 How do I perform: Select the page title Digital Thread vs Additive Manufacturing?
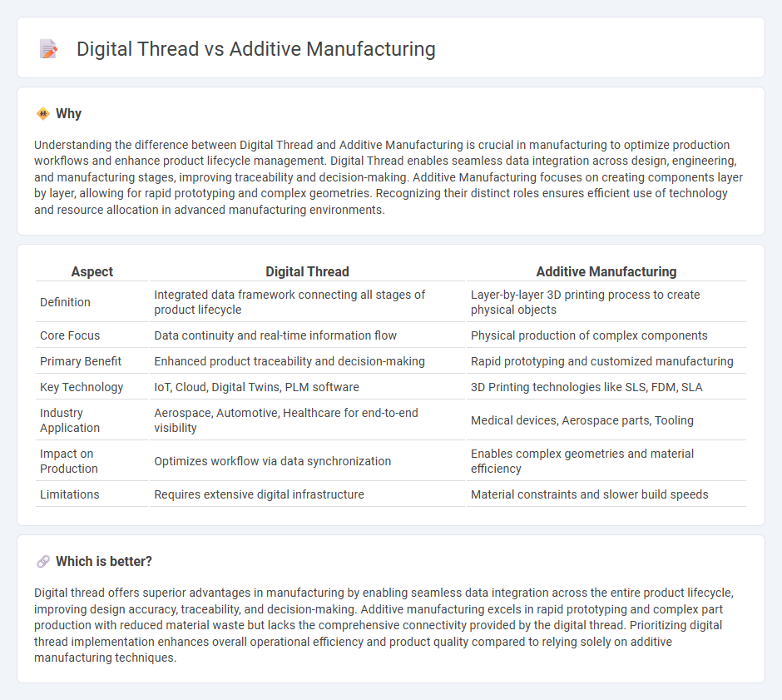click(256, 49)
